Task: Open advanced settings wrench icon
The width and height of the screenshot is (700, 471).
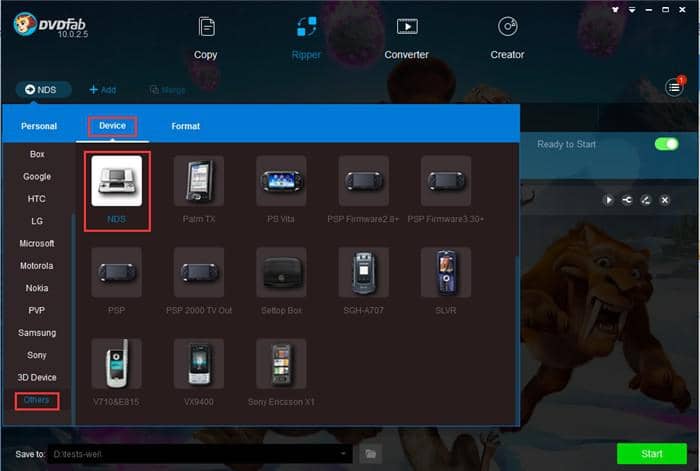Action: tap(627, 200)
